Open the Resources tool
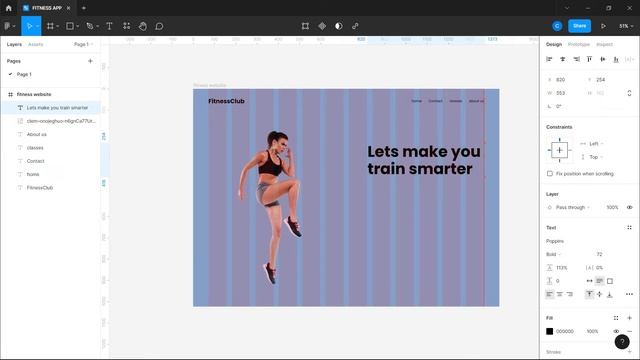 (x=127, y=26)
